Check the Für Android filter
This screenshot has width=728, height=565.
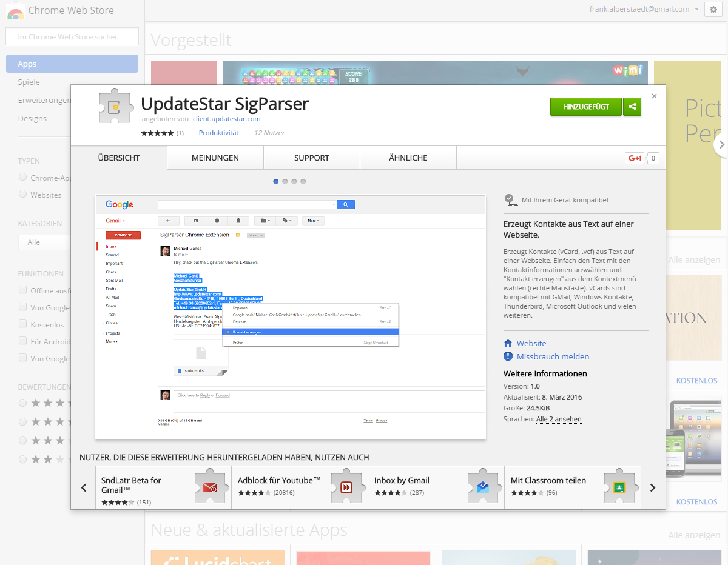[22, 341]
